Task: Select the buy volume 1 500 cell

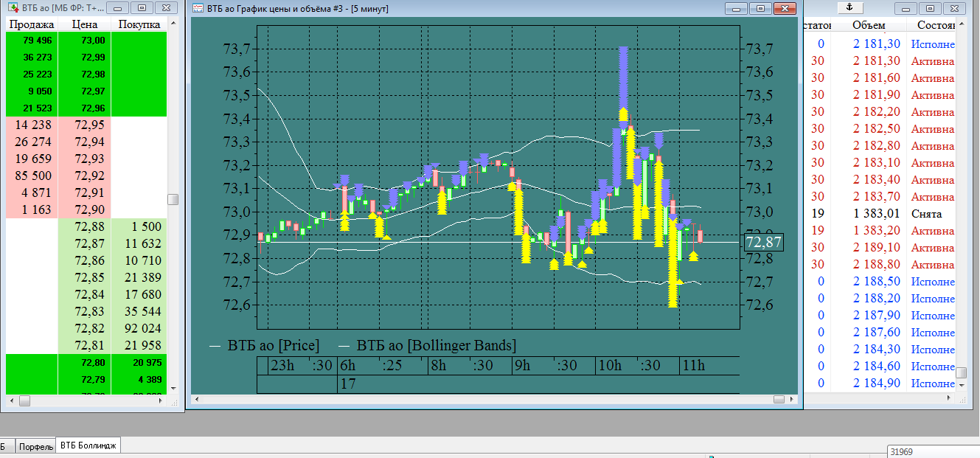Action: (140, 227)
